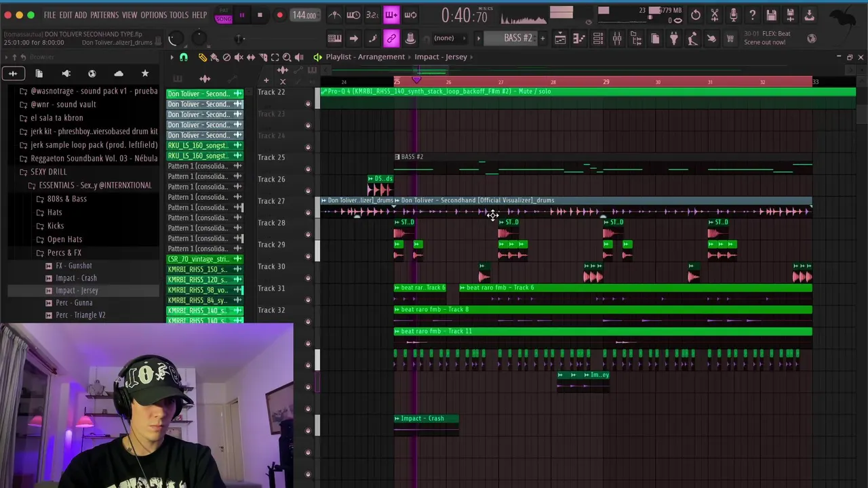The image size is (868, 488).
Task: Select browser cloud tab icon
Action: pyautogui.click(x=119, y=73)
